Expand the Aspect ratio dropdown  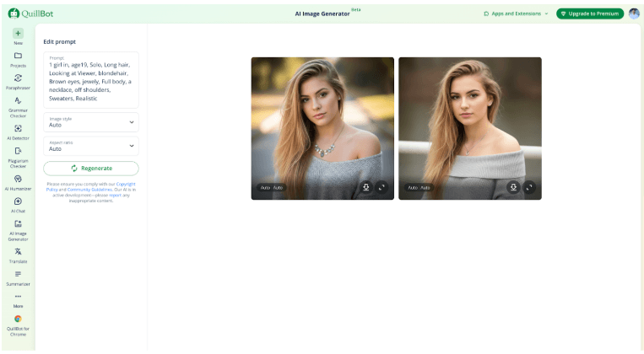point(91,146)
